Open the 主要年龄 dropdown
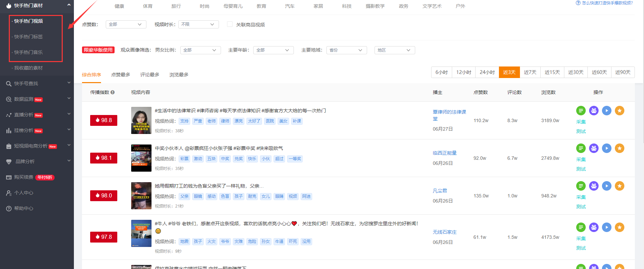 274,50
